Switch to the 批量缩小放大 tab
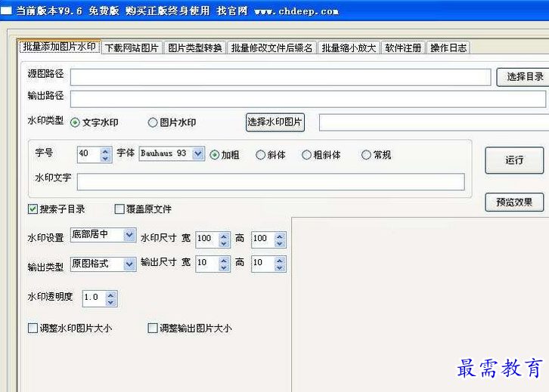This screenshot has width=549, height=392. pos(349,48)
